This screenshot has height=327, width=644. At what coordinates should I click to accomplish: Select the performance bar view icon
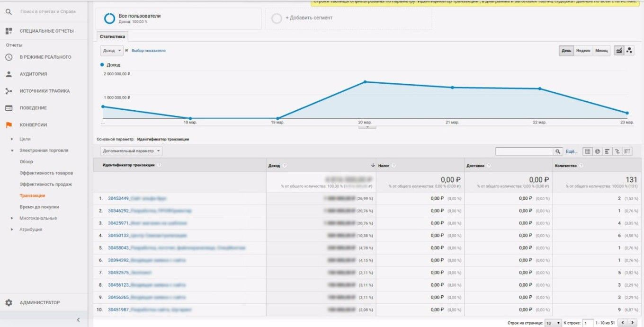click(608, 151)
